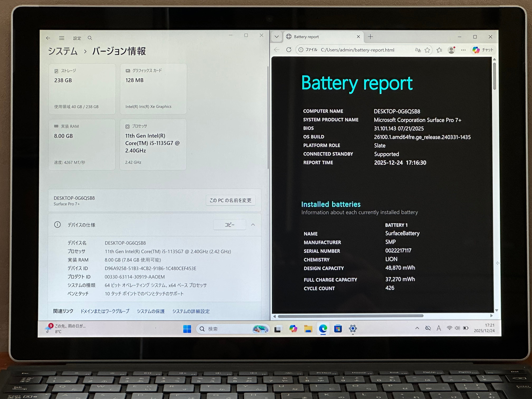Viewport: 532px width, 399px height.
Task: Open the Edge profile avatar
Action: tap(451, 50)
